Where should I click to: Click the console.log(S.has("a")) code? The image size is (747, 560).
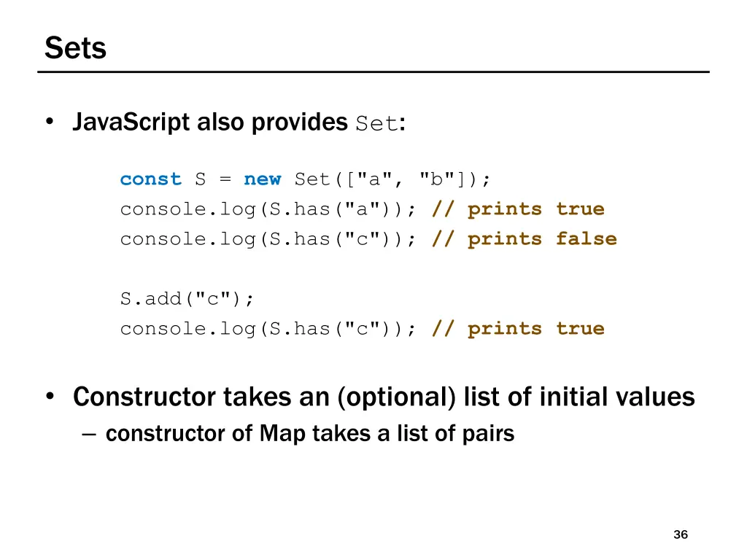268,209
